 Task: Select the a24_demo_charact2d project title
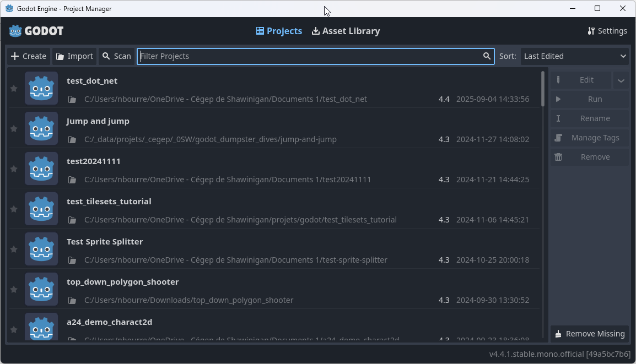(109, 322)
